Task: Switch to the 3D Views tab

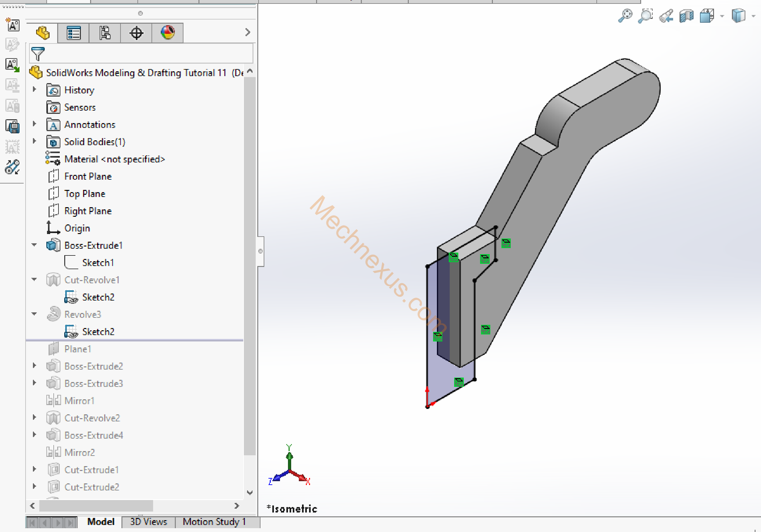Action: click(x=148, y=521)
